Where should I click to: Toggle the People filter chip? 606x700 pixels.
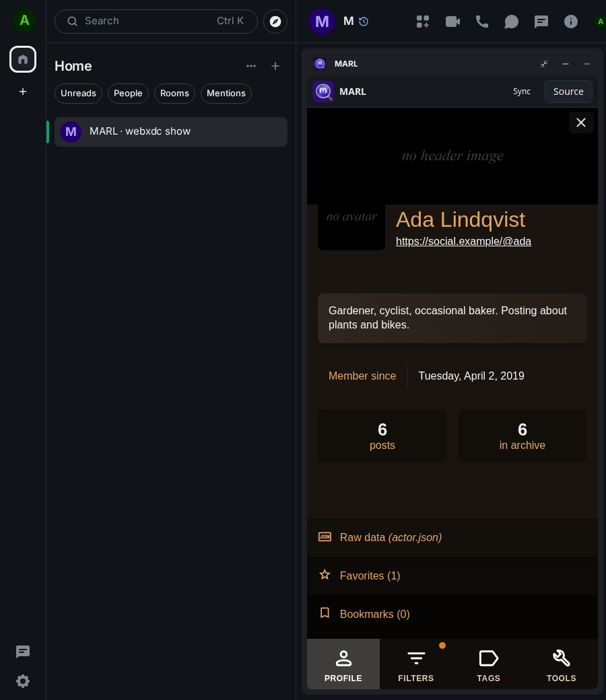point(128,94)
